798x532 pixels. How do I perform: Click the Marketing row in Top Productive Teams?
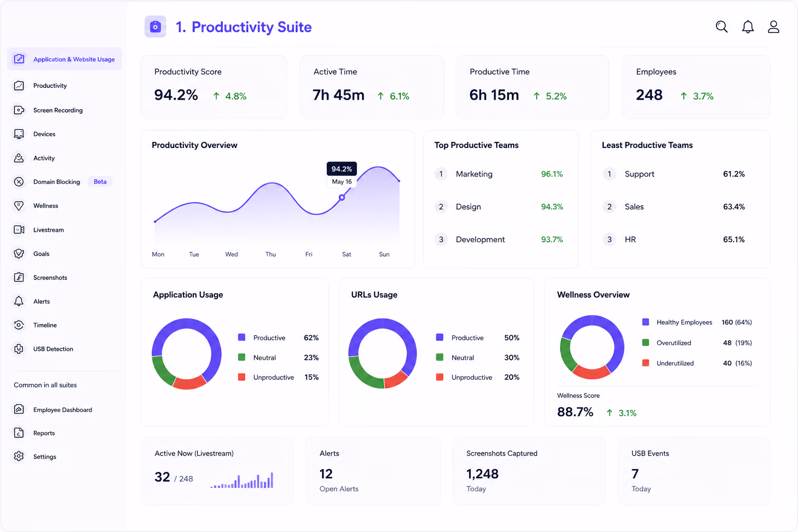(499, 174)
